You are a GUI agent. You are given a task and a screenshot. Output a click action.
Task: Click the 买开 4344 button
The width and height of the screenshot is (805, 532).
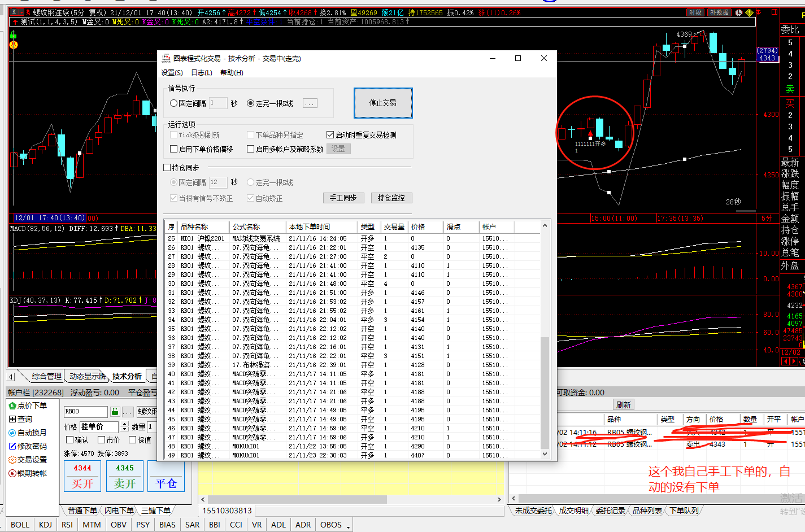click(82, 477)
